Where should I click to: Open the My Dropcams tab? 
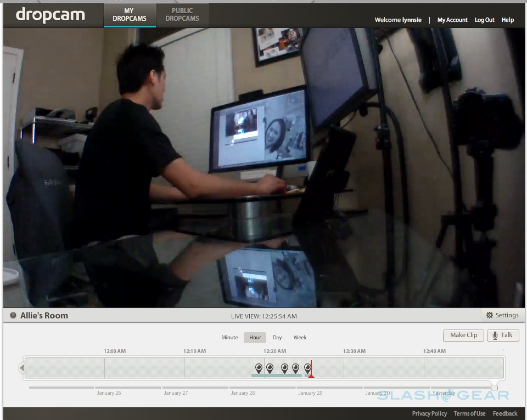129,15
